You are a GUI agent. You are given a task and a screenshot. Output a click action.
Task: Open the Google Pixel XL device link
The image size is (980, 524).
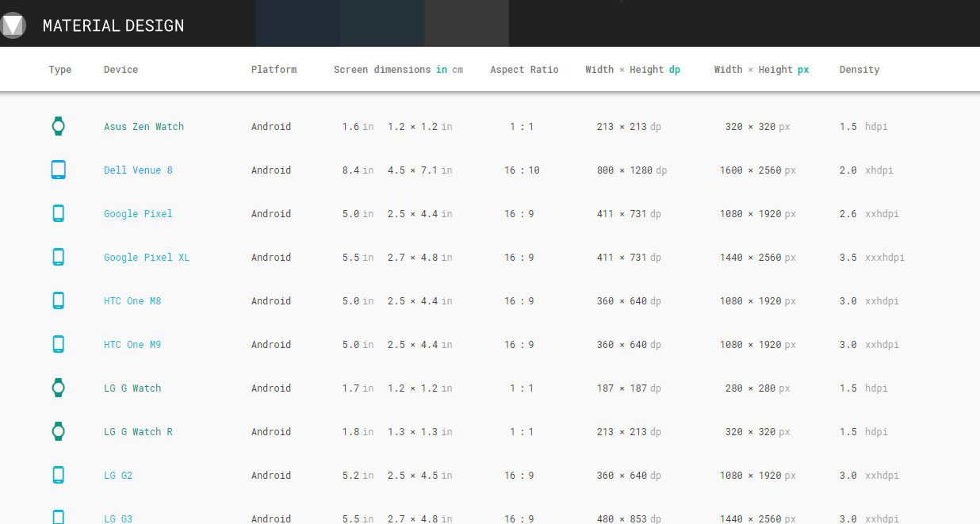point(147,258)
